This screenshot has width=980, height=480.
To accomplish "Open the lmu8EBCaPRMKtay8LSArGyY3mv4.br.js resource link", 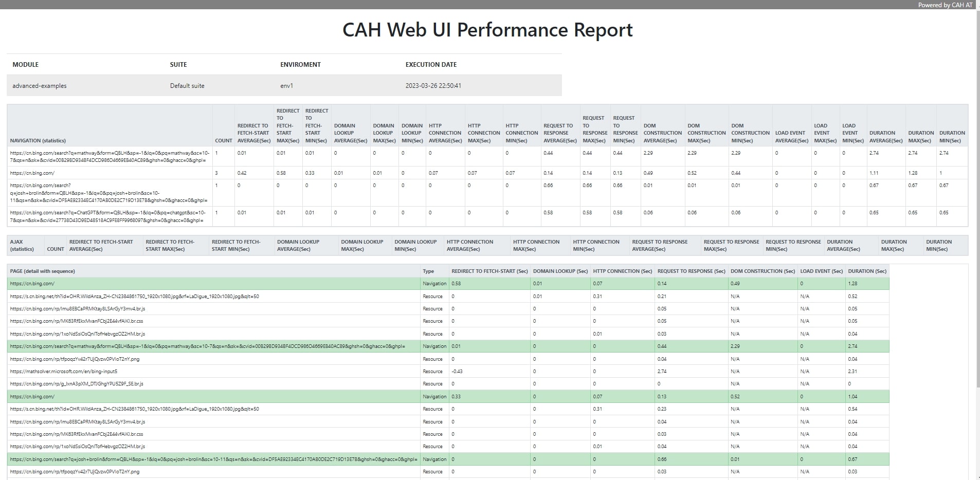I will (77, 308).
